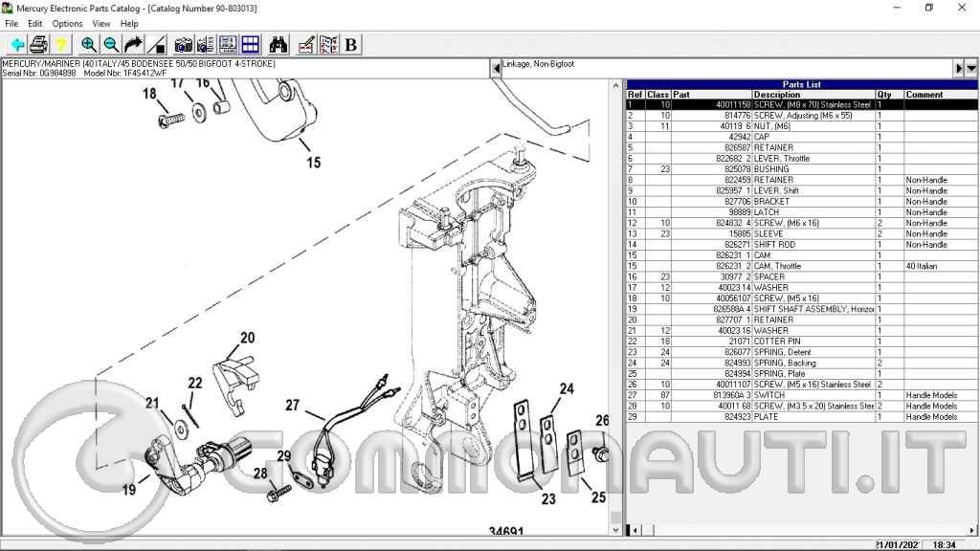Go to next assembly with right arrow

[959, 69]
